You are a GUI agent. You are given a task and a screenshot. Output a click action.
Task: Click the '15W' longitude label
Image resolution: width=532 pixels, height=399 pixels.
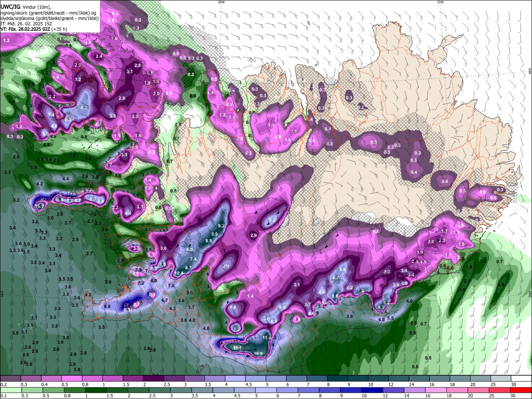click(440, 2)
